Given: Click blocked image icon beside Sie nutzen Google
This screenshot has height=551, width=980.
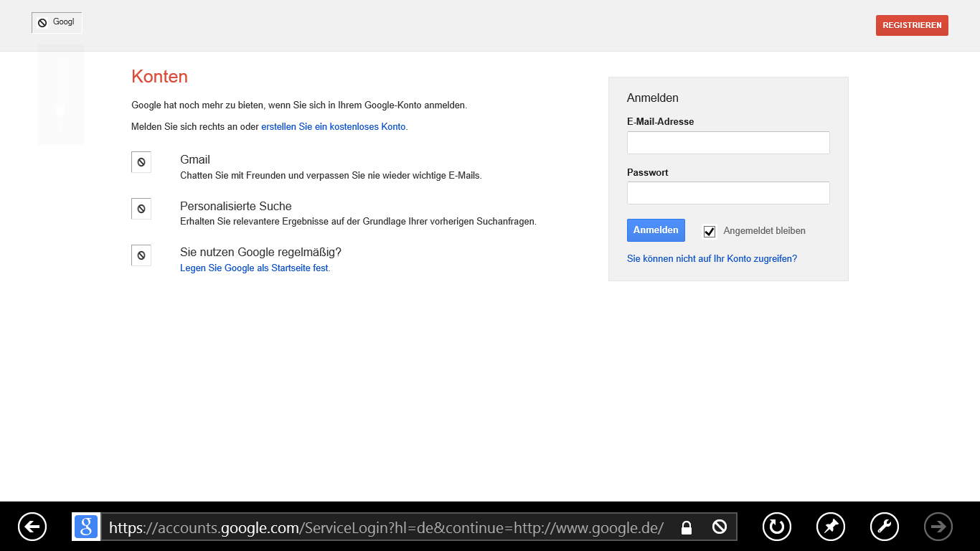Looking at the screenshot, I should (141, 255).
